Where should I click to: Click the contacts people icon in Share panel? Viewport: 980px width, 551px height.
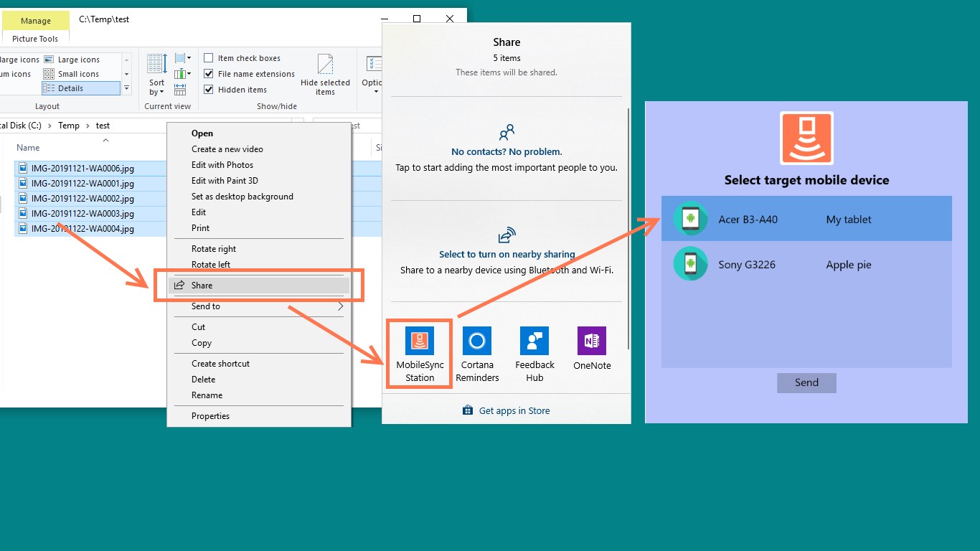pyautogui.click(x=507, y=133)
